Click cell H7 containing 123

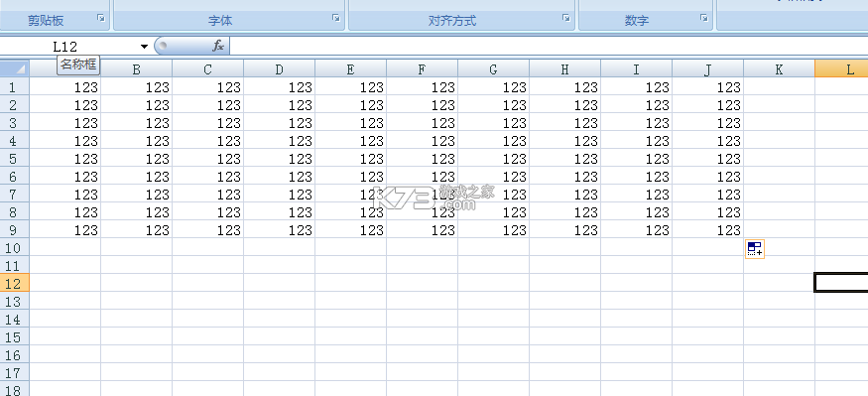pyautogui.click(x=564, y=195)
